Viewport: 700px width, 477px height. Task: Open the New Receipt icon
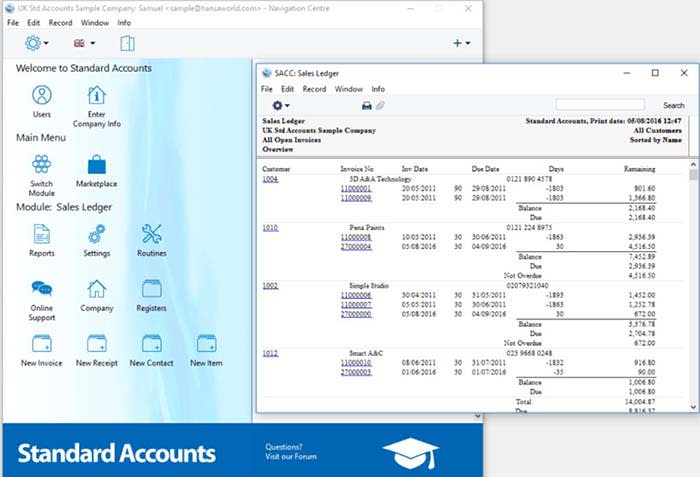(96, 345)
